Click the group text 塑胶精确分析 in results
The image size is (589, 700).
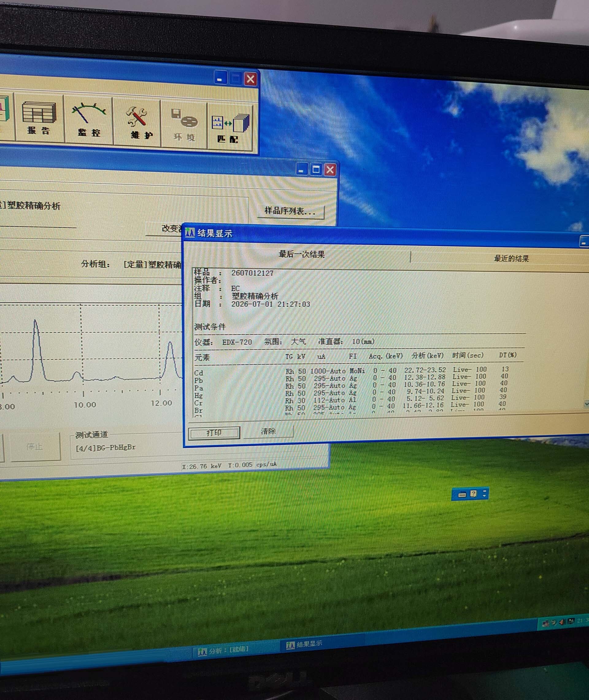tap(255, 296)
